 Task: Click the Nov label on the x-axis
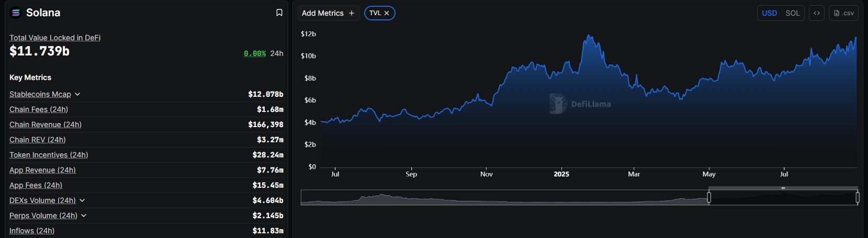(487, 174)
